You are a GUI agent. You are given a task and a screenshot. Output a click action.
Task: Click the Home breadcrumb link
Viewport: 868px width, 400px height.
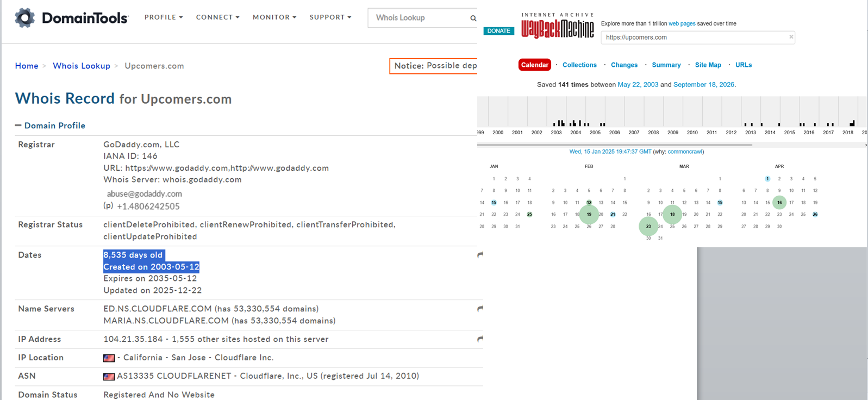point(27,66)
